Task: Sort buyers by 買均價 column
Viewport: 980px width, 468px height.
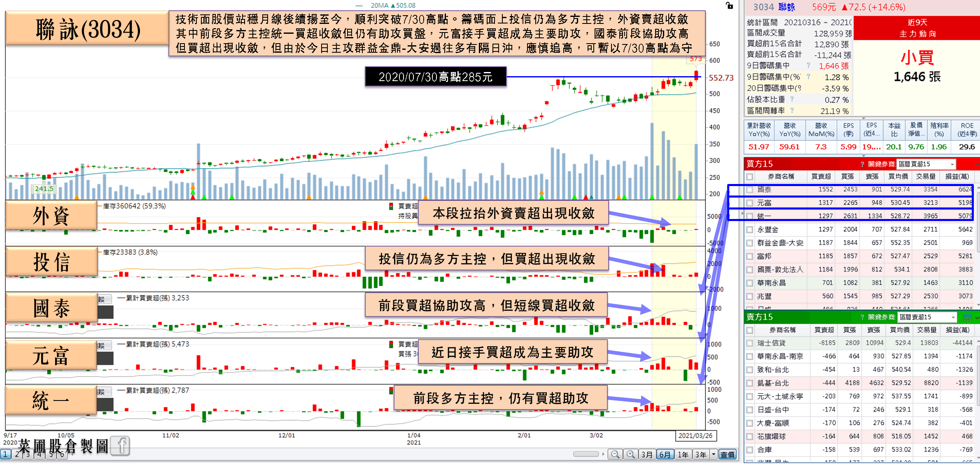Action: (898, 177)
